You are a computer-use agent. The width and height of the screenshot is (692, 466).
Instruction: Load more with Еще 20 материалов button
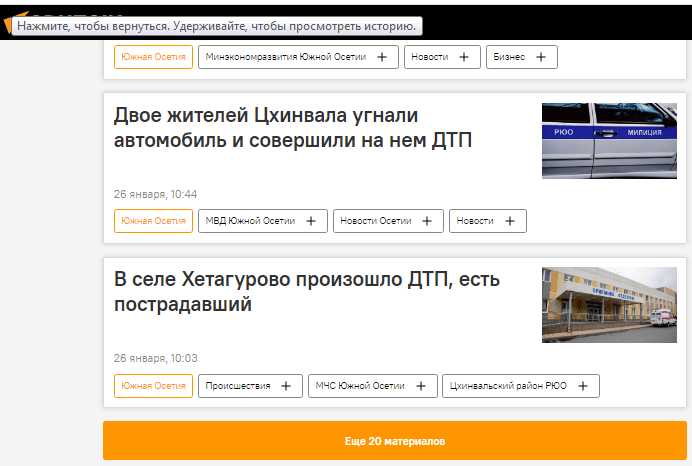[x=394, y=441]
